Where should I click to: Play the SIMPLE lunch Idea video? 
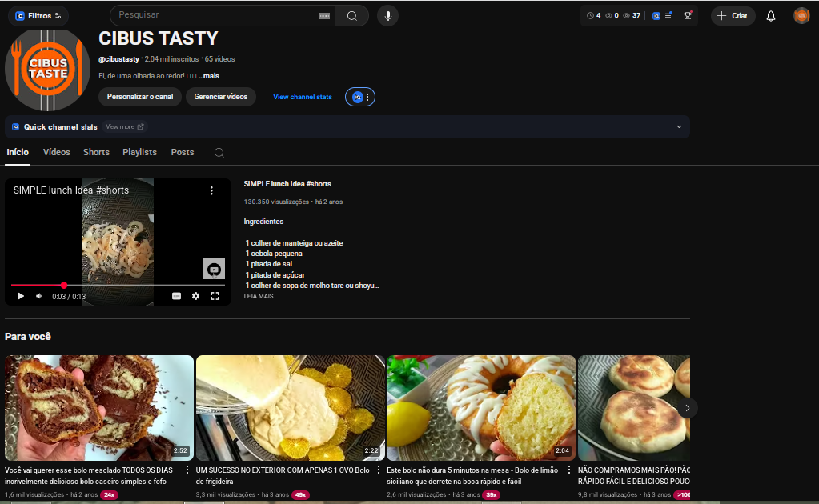click(x=21, y=296)
